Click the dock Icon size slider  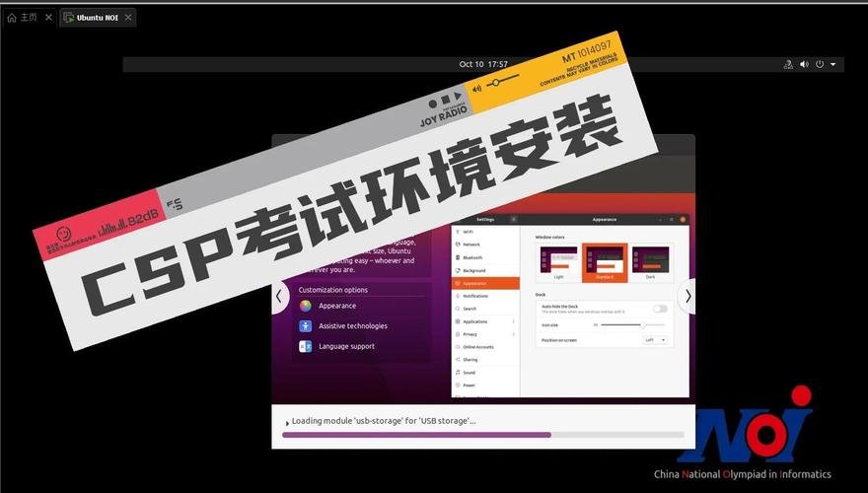click(x=632, y=324)
